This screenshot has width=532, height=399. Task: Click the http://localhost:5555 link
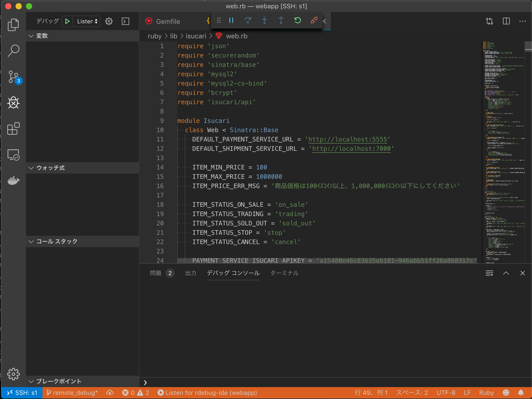coord(348,139)
